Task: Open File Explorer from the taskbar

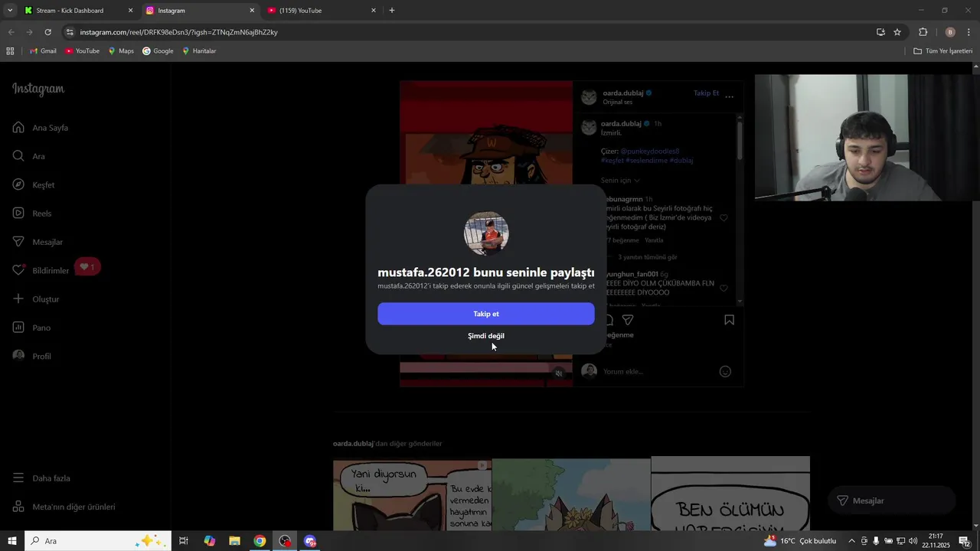Action: tap(234, 541)
